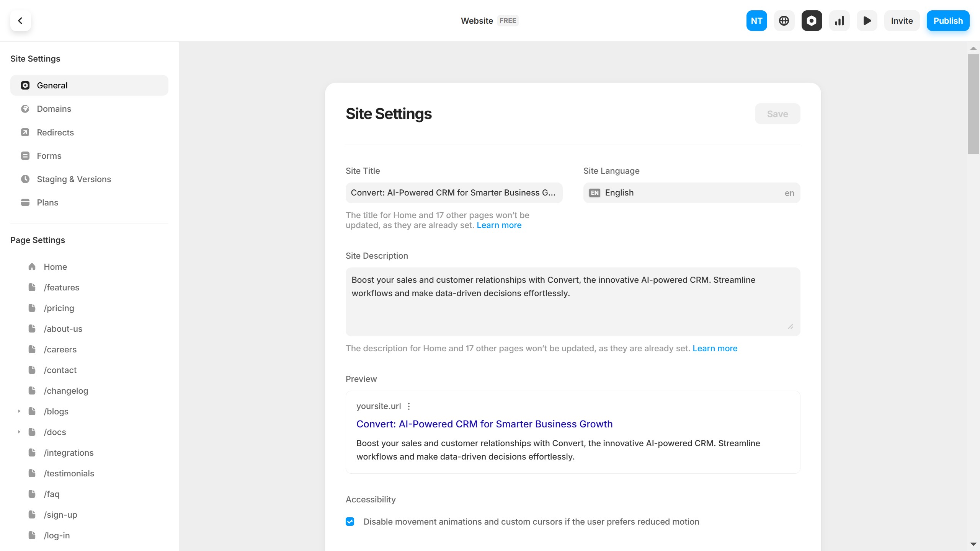Open the /pricing page settings
The height and width of the screenshot is (551, 980).
point(59,308)
